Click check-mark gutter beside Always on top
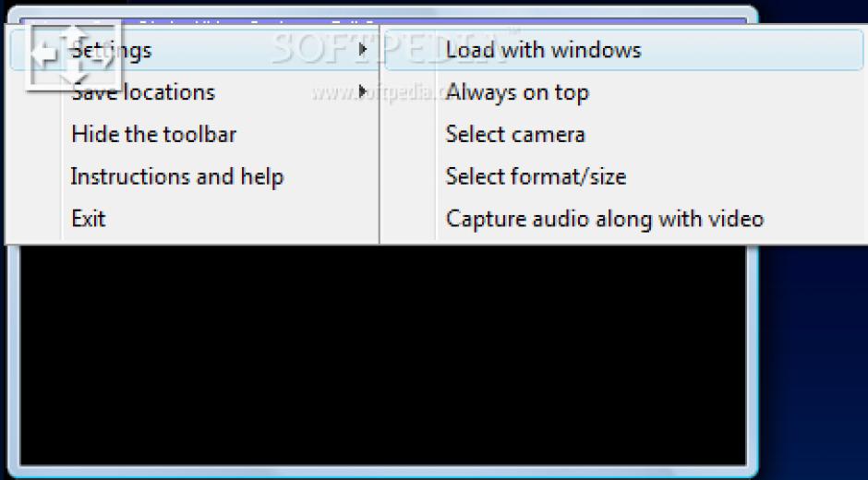Screen dimensions: 868x480 410,92
